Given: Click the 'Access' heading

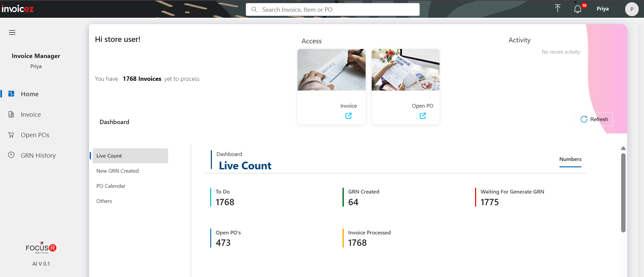Looking at the screenshot, I should point(312,41).
